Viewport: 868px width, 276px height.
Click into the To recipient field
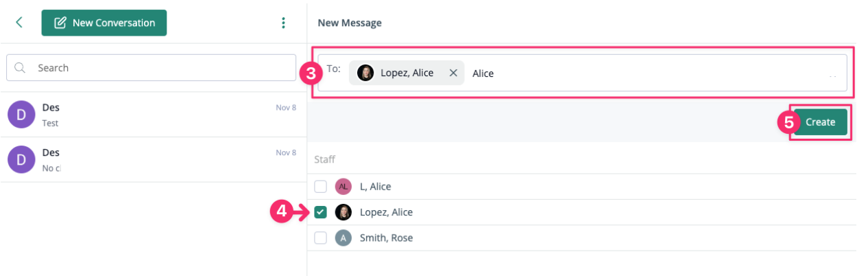click(x=651, y=73)
